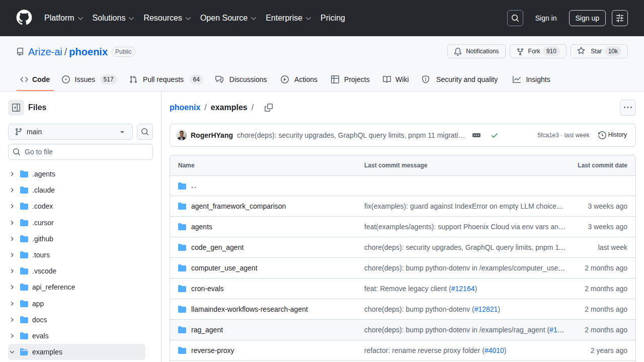Switch to the Code tab
The width and height of the screenshot is (644, 362).
tap(35, 79)
